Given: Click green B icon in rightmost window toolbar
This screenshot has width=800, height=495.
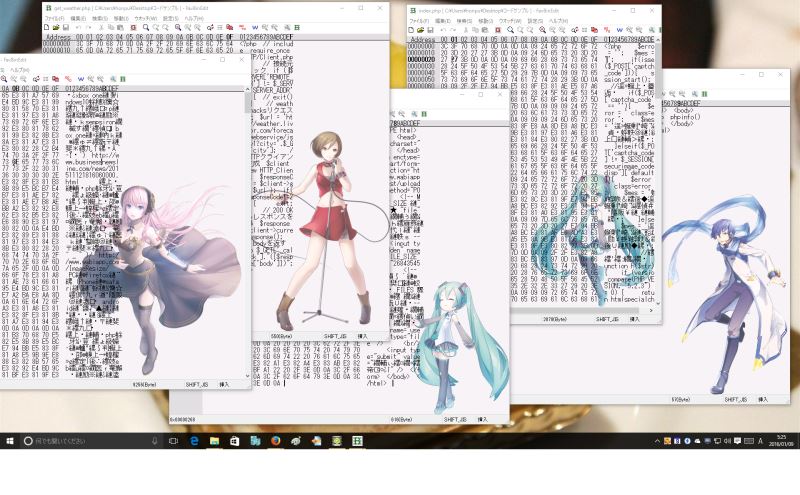Looking at the screenshot, I should (705, 94).
